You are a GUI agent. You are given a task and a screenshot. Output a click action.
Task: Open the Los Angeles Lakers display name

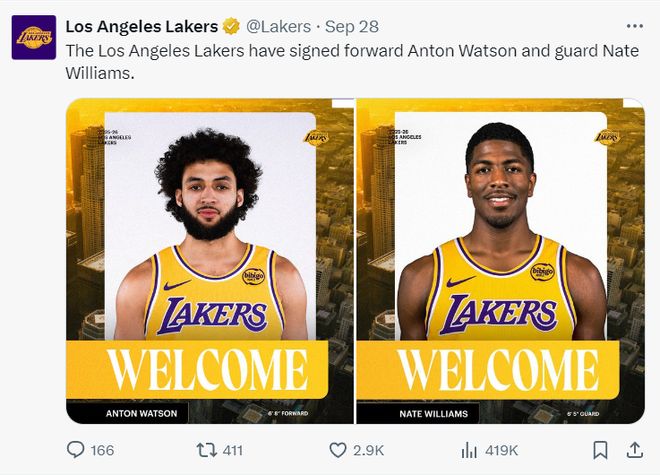click(x=141, y=26)
